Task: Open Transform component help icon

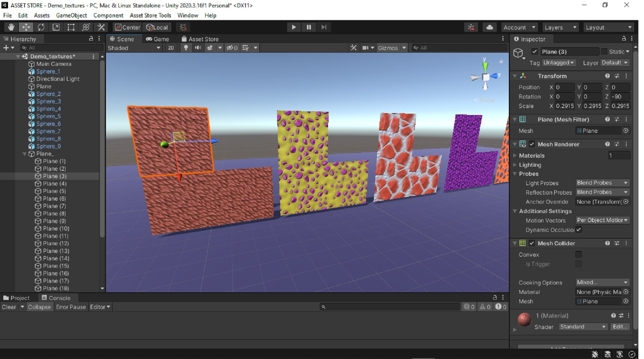Action: pyautogui.click(x=607, y=76)
